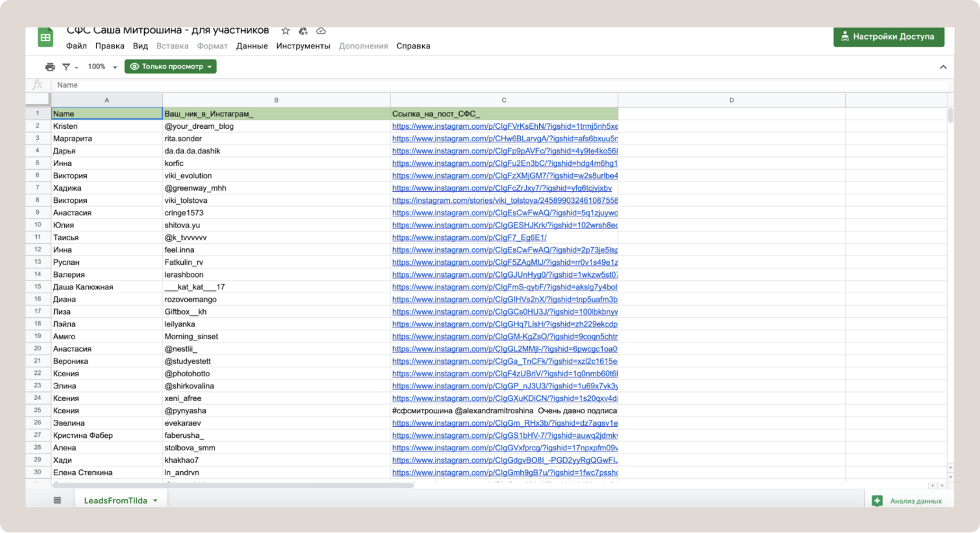
Task: Open the Инструменты menu
Action: point(303,46)
